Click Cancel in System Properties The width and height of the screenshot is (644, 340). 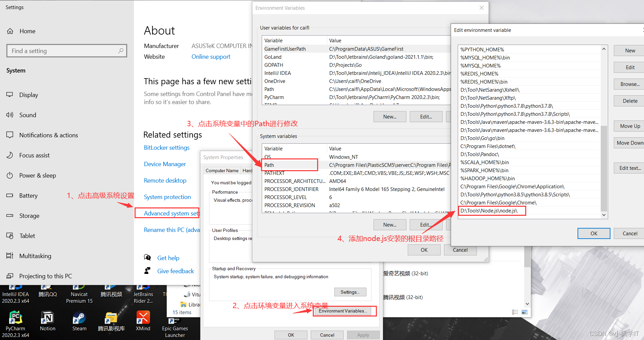pyautogui.click(x=327, y=335)
